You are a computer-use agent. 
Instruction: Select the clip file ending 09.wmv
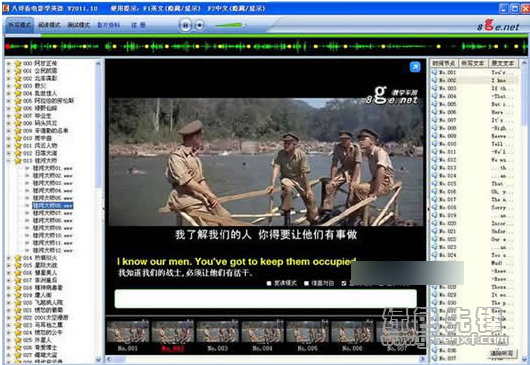click(x=52, y=228)
